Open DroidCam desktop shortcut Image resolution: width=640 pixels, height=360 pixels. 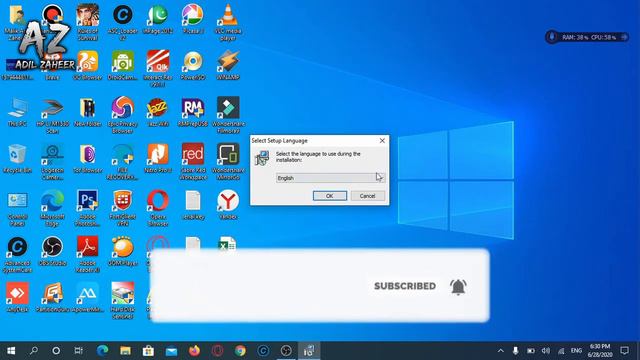pyautogui.click(x=122, y=65)
